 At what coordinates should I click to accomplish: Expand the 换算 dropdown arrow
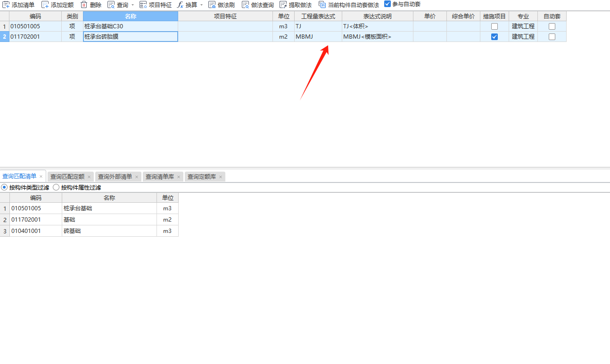[201, 5]
